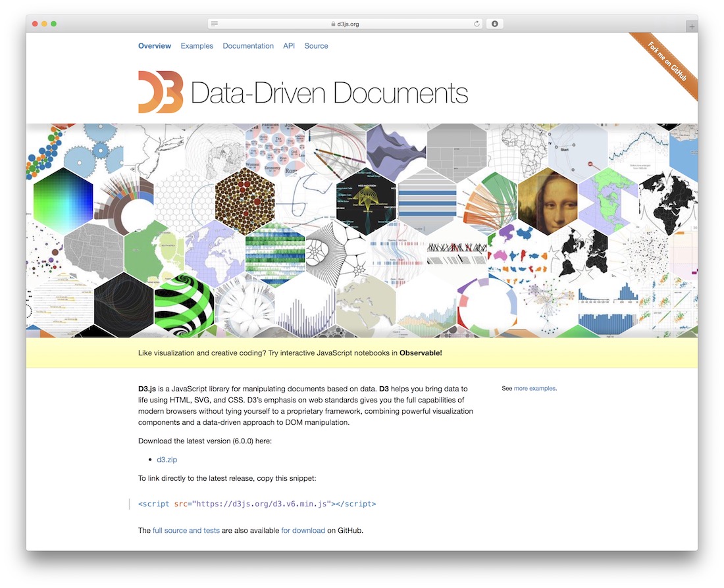The width and height of the screenshot is (724, 588).
Task: Click the Safari reload page icon
Action: coord(477,24)
